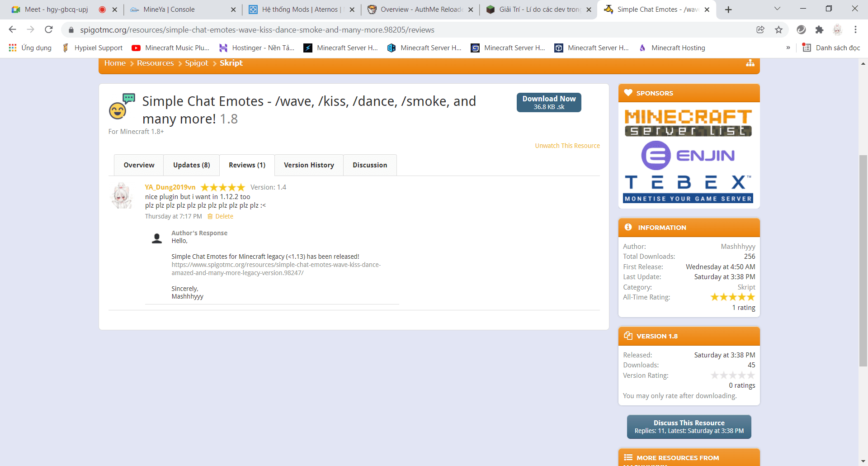Click the Skript breadcrumb

click(x=231, y=63)
